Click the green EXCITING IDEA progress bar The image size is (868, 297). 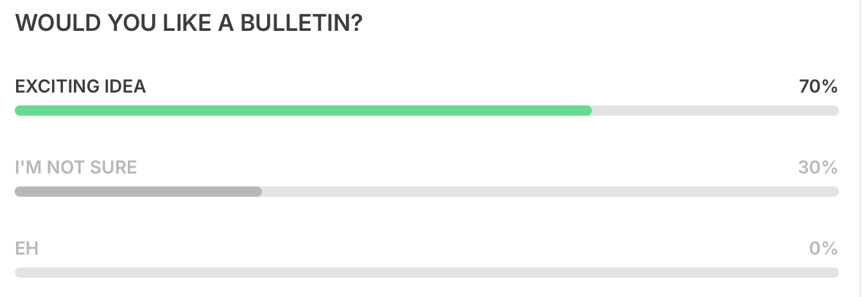tap(303, 111)
